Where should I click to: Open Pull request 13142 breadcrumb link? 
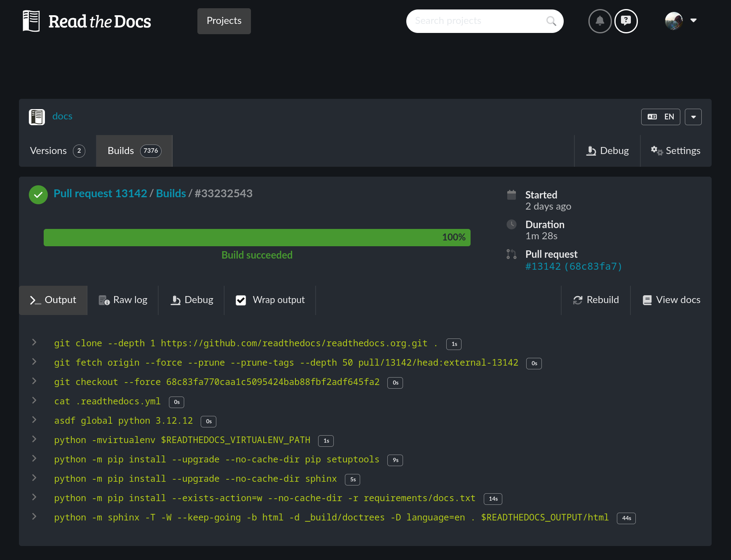coord(100,194)
